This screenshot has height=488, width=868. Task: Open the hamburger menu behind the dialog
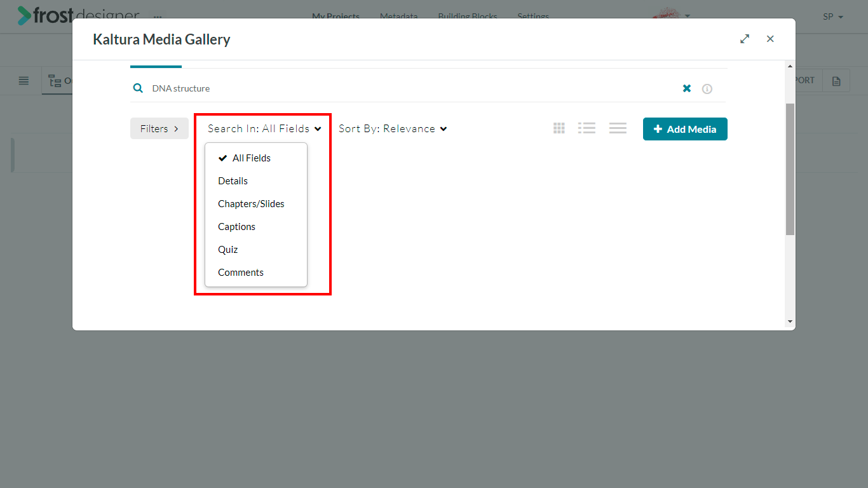coord(24,81)
